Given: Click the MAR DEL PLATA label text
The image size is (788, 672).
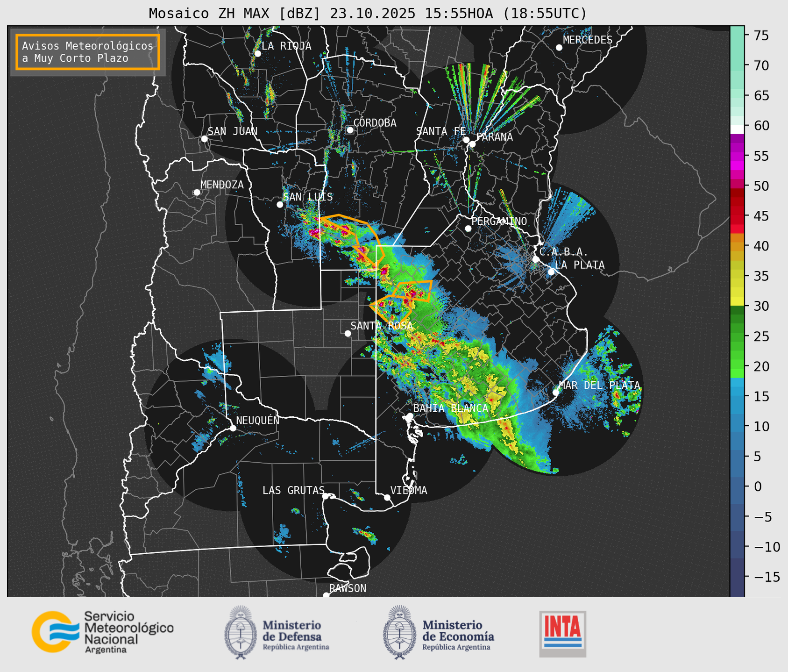Looking at the screenshot, I should (x=599, y=386).
